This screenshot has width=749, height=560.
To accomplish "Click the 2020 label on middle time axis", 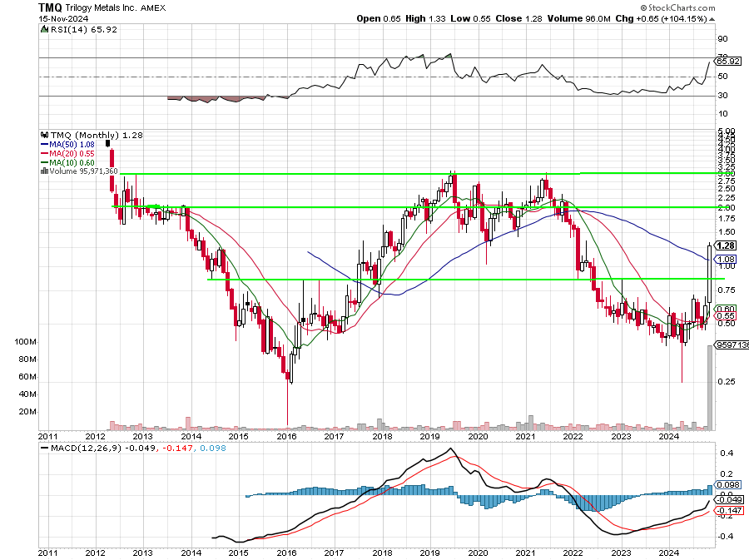I will (478, 436).
